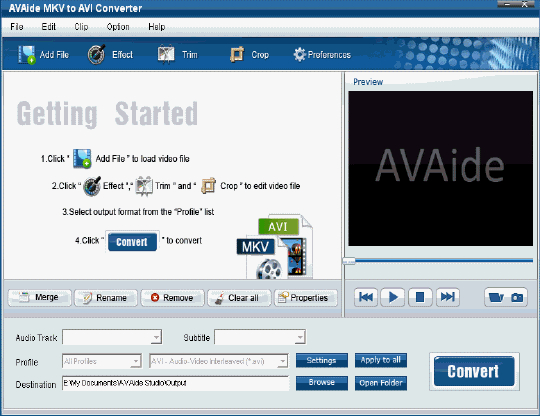The width and height of the screenshot is (540, 416).
Task: Click the Add File toolbar icon
Action: (x=27, y=55)
